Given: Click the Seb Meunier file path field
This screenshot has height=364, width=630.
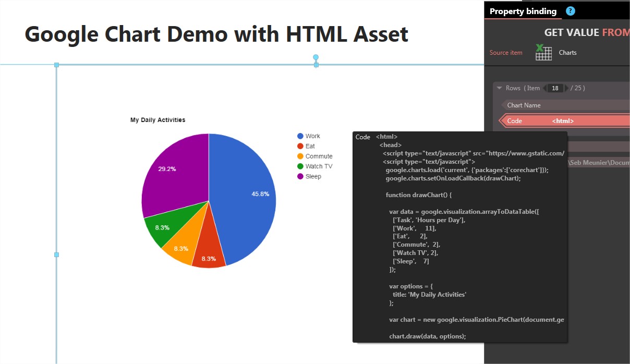Looking at the screenshot, I should click(598, 163).
